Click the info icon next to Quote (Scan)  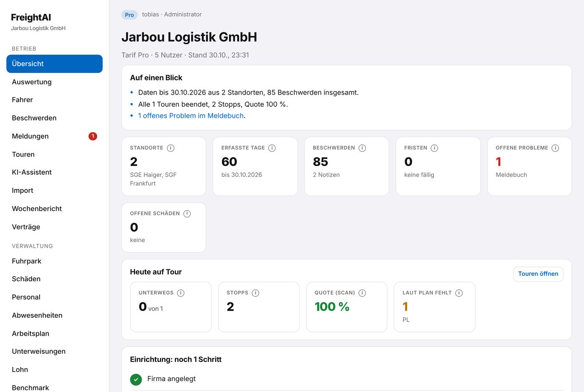(x=362, y=293)
